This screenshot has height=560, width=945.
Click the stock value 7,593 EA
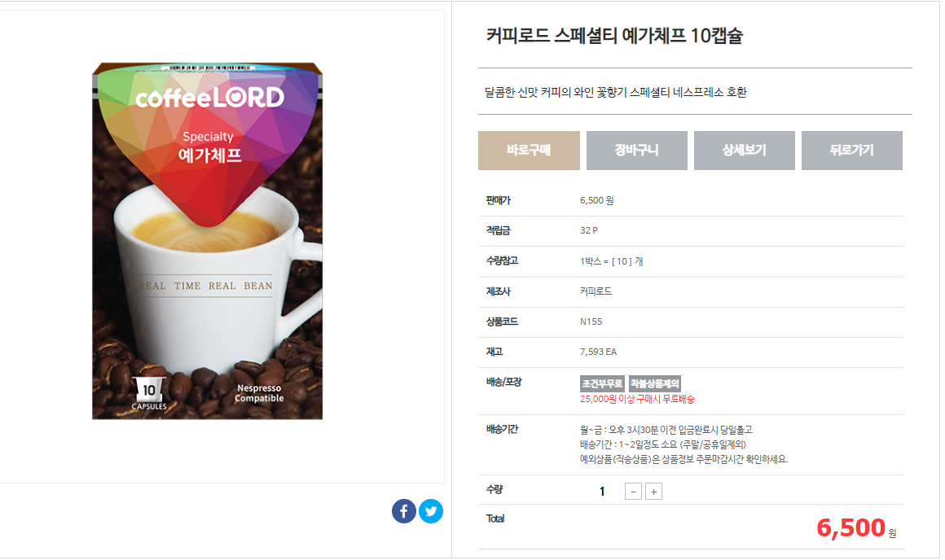pyautogui.click(x=599, y=352)
